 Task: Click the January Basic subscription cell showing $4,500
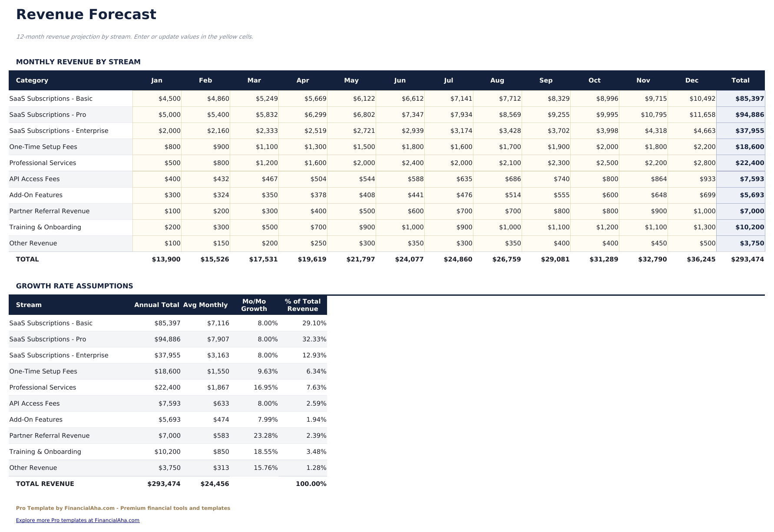pos(171,99)
